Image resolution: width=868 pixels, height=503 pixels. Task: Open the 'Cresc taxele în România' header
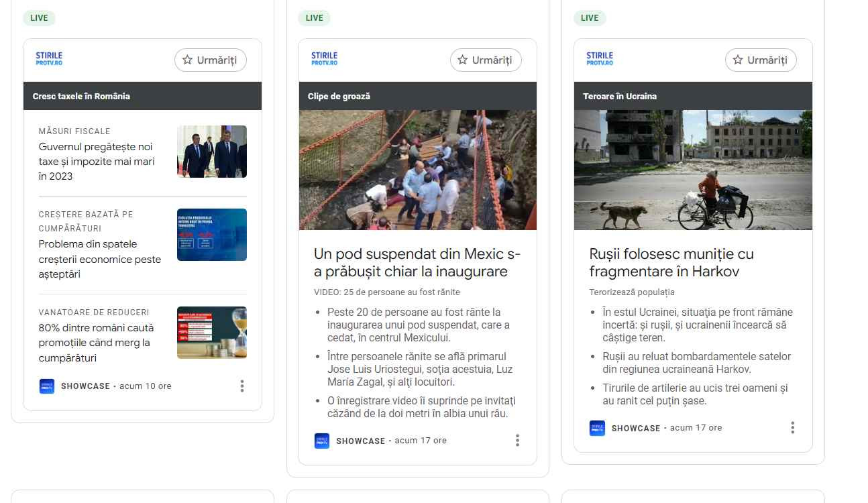point(81,97)
